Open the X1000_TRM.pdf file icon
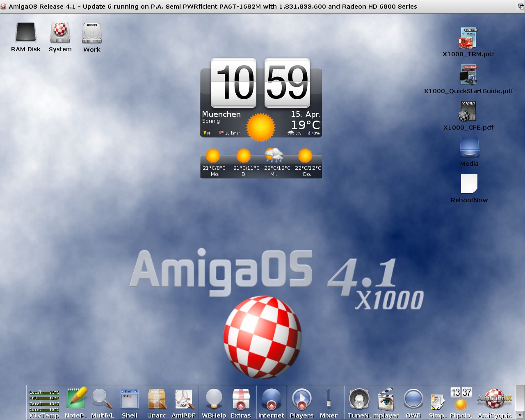Image resolution: width=525 pixels, height=420 pixels. pyautogui.click(x=468, y=38)
